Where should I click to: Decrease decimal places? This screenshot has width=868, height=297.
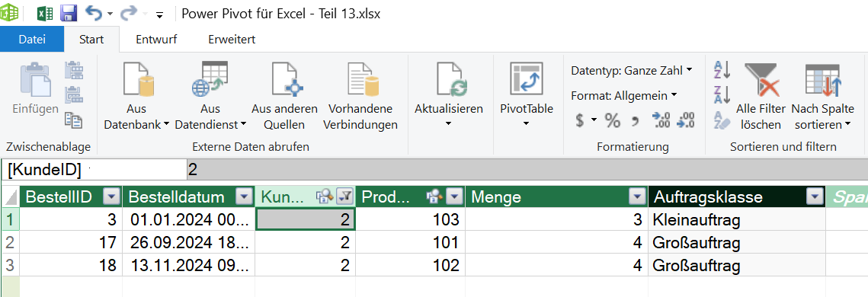[686, 120]
